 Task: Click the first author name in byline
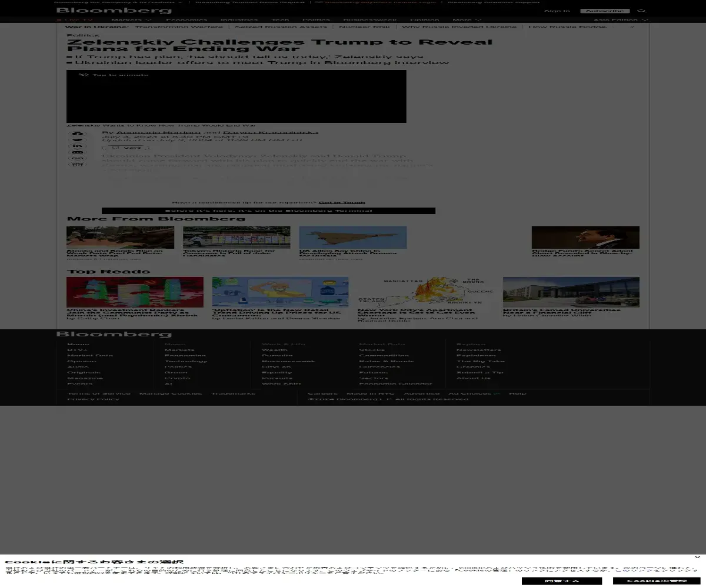tap(158, 132)
